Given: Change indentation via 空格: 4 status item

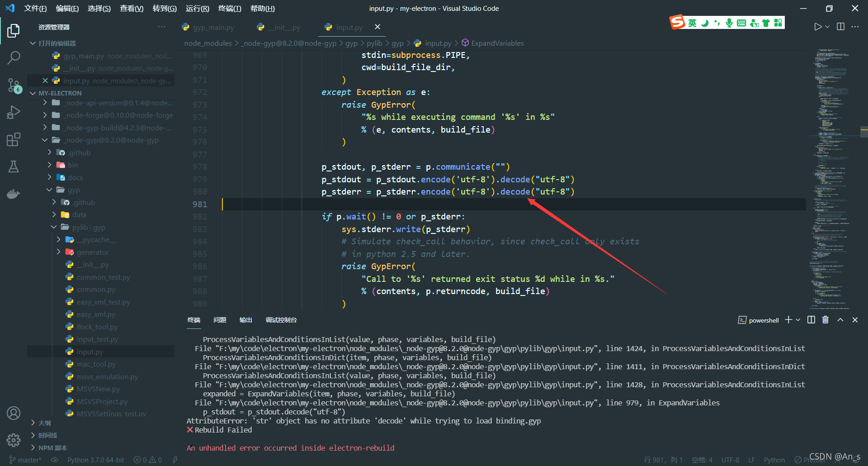Looking at the screenshot, I should pyautogui.click(x=702, y=460).
